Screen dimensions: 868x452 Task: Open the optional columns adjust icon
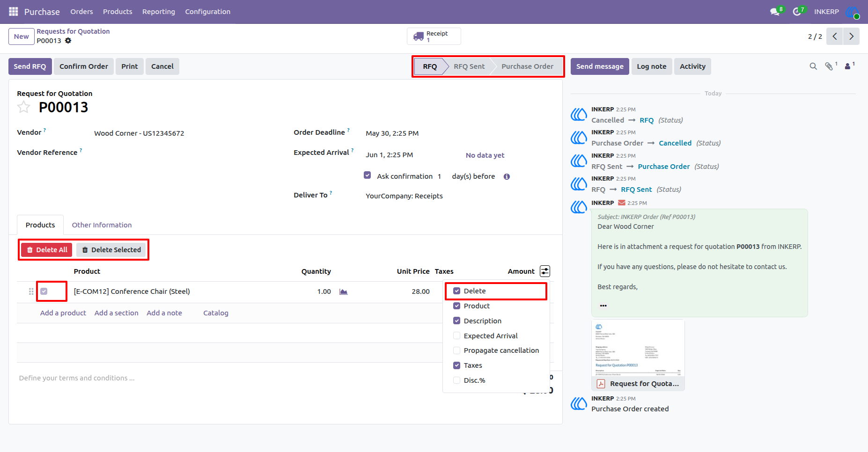(545, 271)
